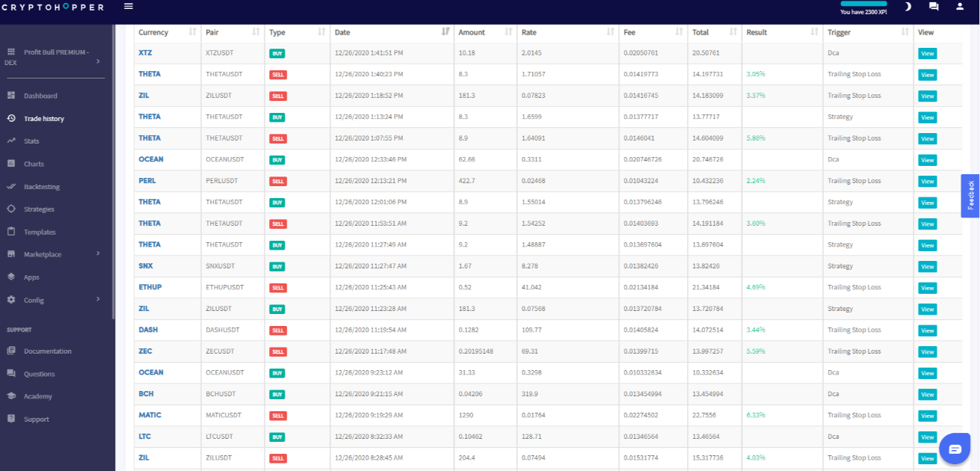Click the sidebar vertical scrollbar

pos(114,172)
